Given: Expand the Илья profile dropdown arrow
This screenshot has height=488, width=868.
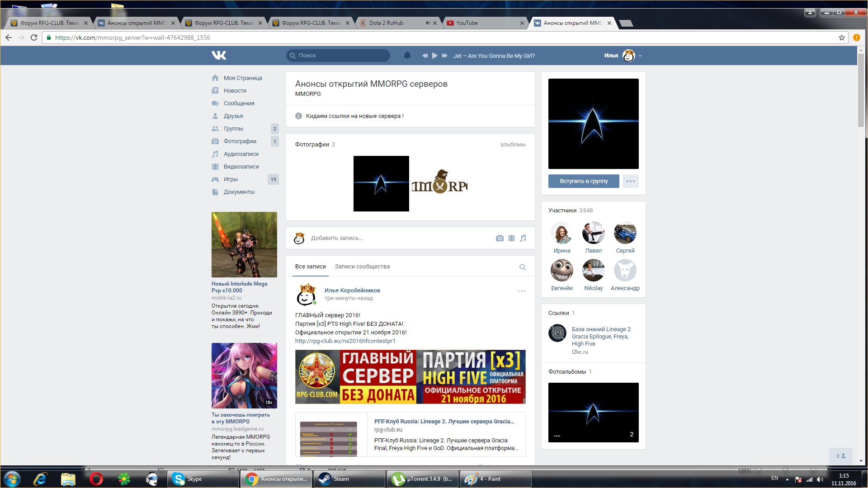Looking at the screenshot, I should [640, 56].
